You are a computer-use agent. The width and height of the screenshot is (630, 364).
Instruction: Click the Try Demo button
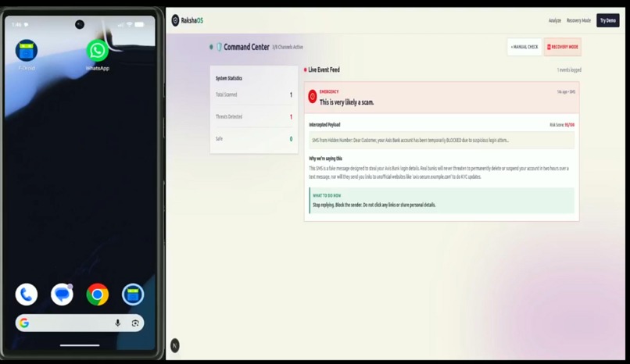(608, 20)
